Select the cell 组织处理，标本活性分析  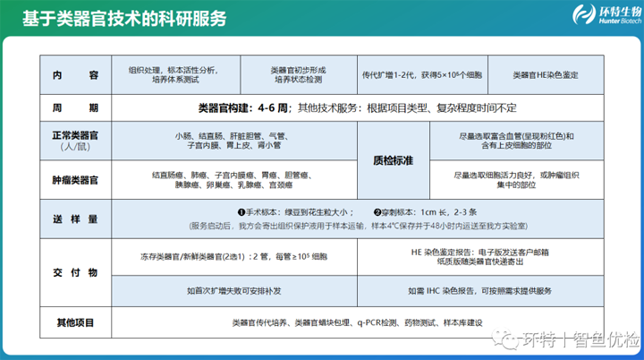(x=176, y=75)
